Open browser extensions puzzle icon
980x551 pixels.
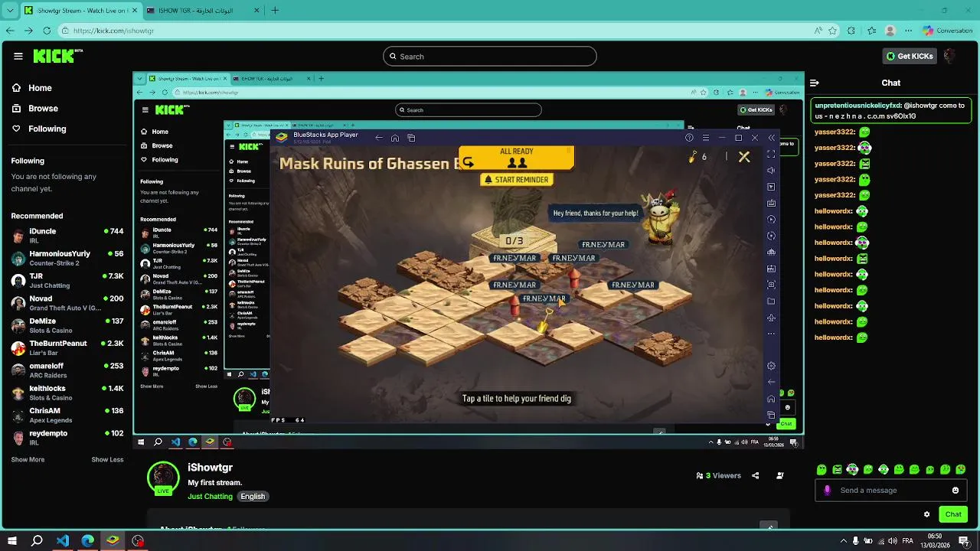click(852, 31)
